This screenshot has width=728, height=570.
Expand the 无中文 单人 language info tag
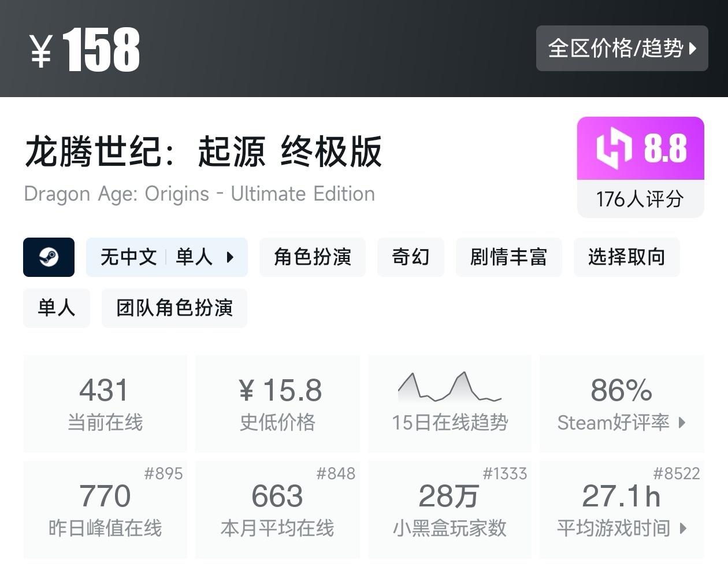click(x=167, y=257)
